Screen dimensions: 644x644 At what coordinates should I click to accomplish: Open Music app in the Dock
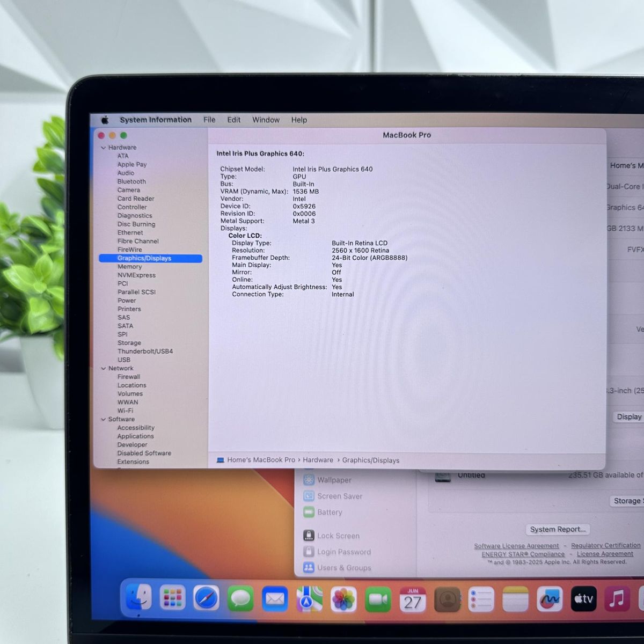pos(618,598)
